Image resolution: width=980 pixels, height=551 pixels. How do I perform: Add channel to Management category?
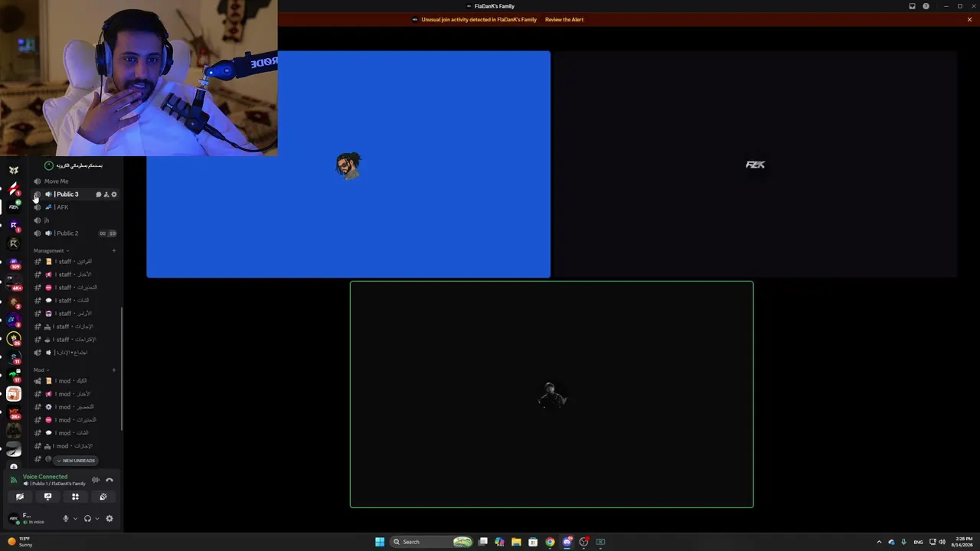tap(114, 251)
